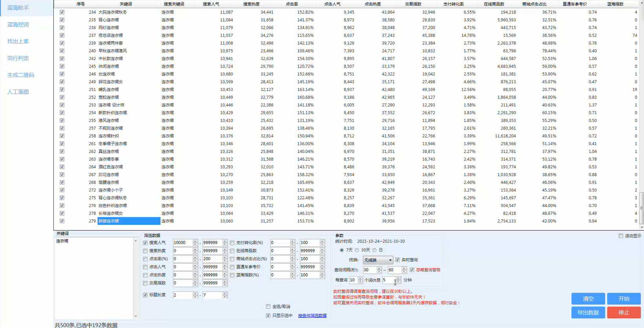
Task: Expand the 终端 dropdown showing 无线端
Action: pyautogui.click(x=378, y=260)
